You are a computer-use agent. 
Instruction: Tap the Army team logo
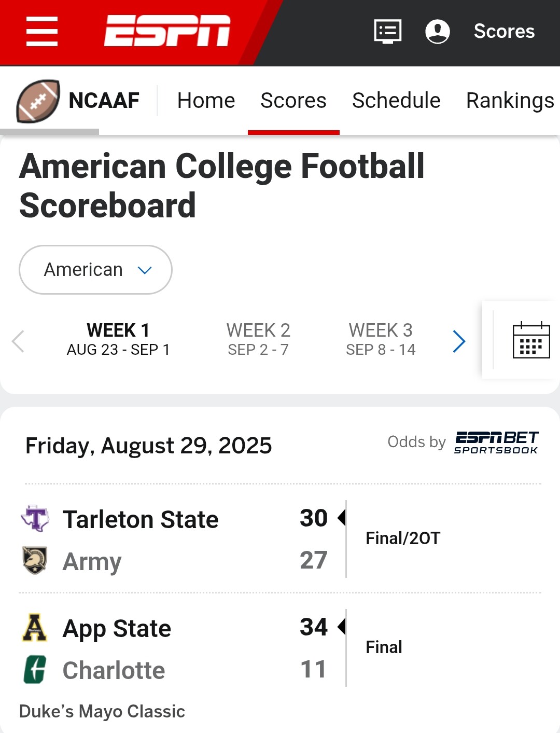click(35, 560)
